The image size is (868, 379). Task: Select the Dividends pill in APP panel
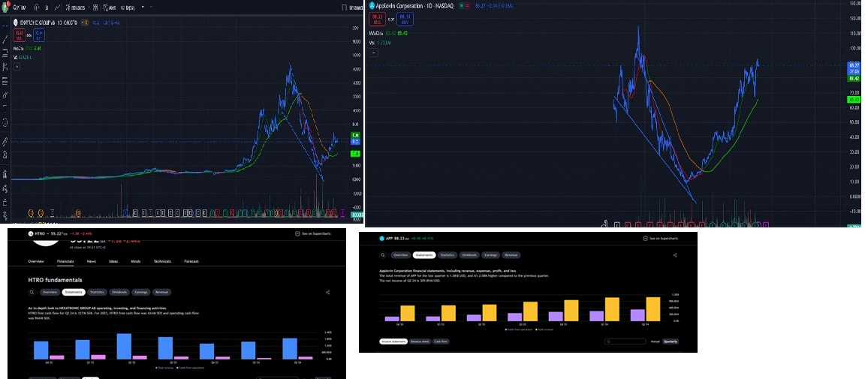469,255
